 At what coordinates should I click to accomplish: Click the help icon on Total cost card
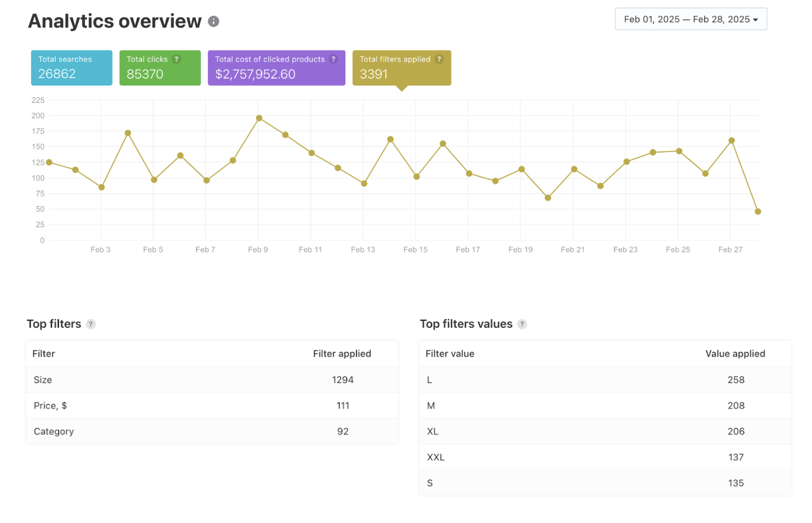point(333,59)
